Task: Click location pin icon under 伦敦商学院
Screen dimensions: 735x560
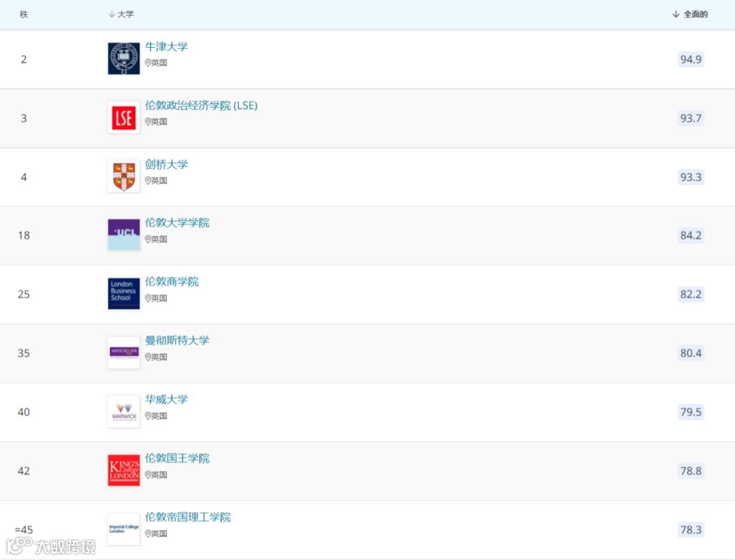Action: pos(148,298)
